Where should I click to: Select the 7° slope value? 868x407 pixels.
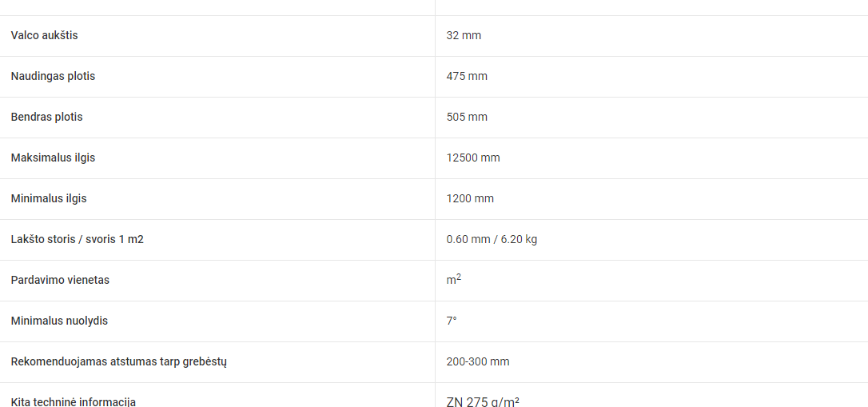click(x=452, y=321)
